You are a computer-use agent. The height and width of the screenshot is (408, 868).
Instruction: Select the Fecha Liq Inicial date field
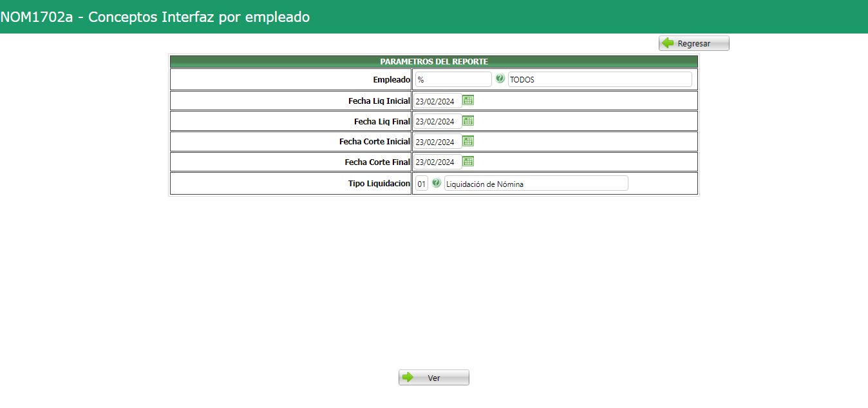pyautogui.click(x=435, y=101)
